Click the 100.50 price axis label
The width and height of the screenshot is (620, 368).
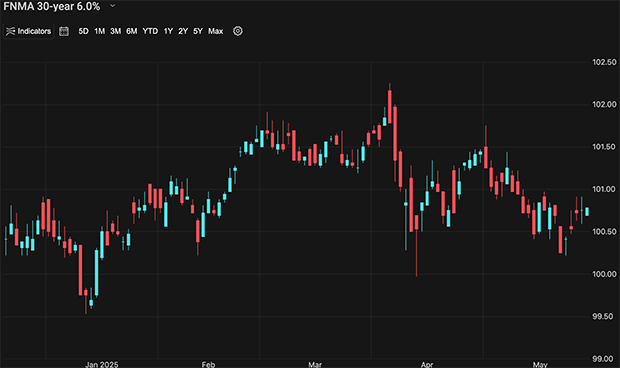[x=604, y=232]
